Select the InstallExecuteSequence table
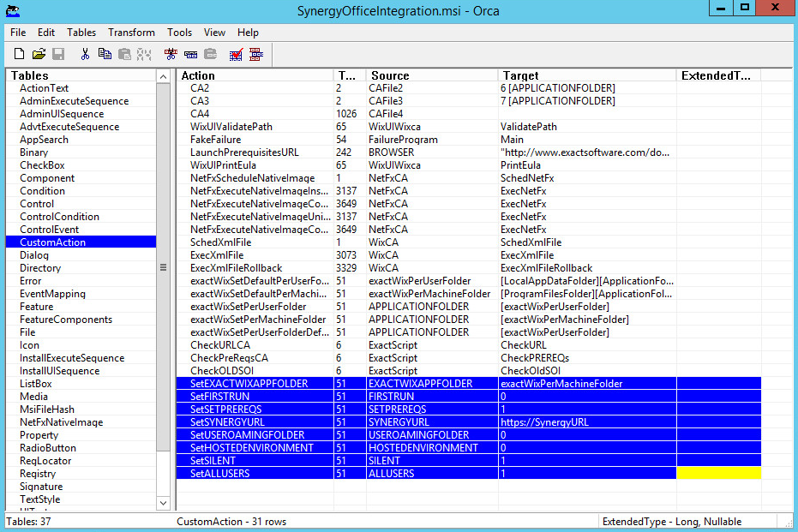The width and height of the screenshot is (798, 532). pos(72,358)
